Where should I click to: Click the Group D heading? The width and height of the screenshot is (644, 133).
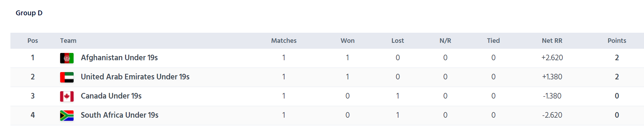click(29, 13)
